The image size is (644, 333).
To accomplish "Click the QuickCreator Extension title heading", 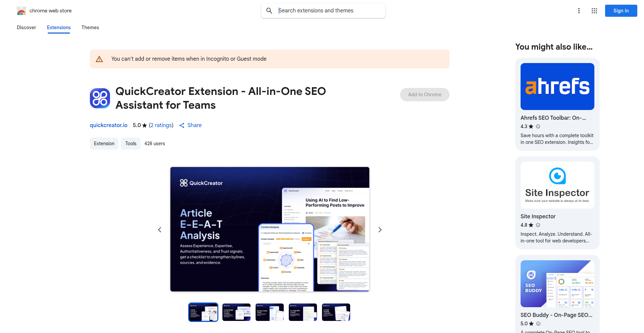I will (x=221, y=98).
